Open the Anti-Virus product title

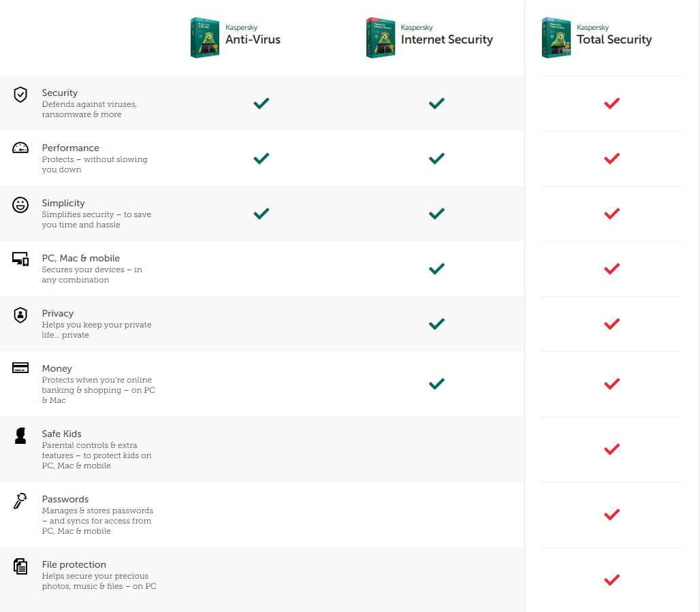coord(253,39)
